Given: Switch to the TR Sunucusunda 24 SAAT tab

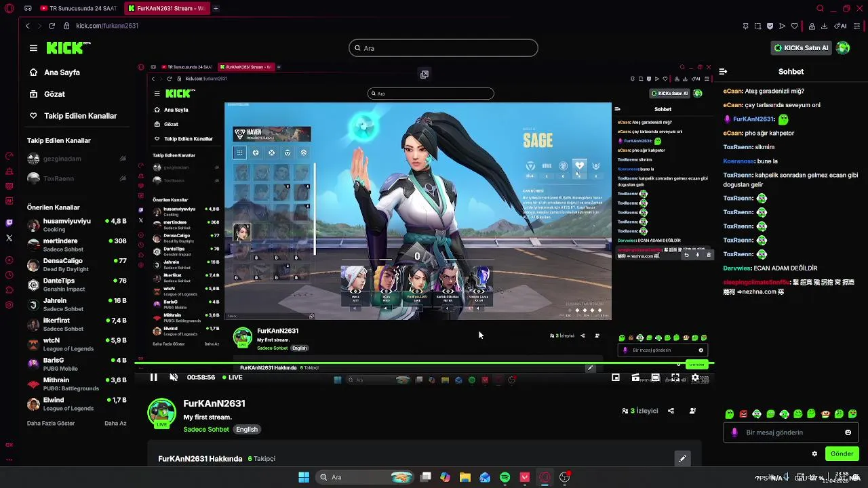Looking at the screenshot, I should click(78, 9).
